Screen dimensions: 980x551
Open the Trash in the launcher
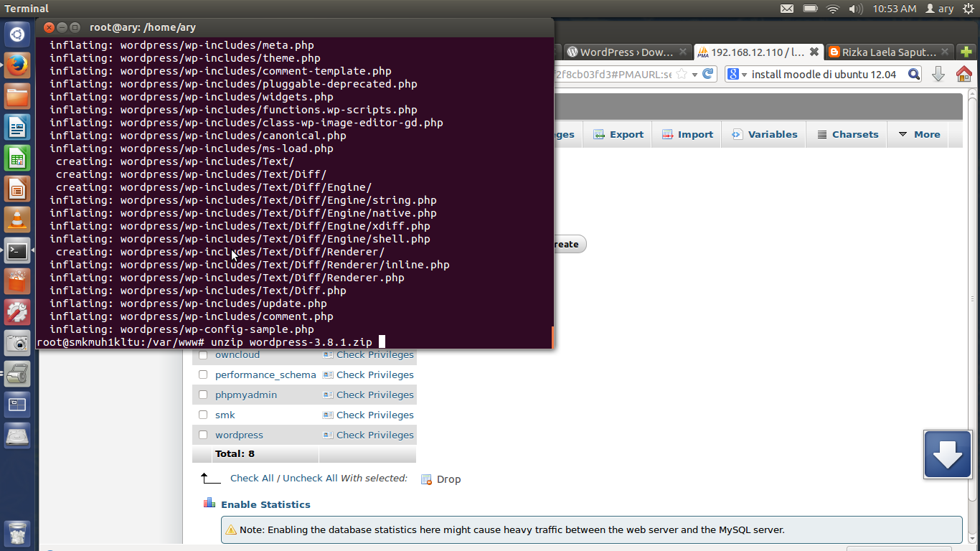tap(17, 534)
